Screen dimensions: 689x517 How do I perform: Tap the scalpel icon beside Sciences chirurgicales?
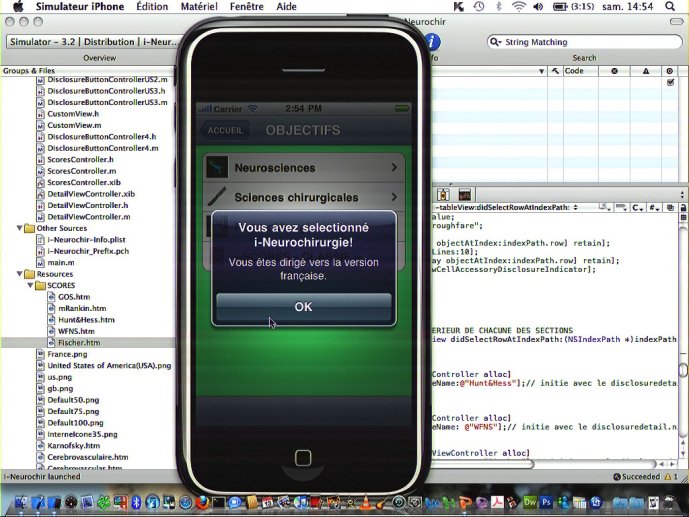[x=217, y=197]
